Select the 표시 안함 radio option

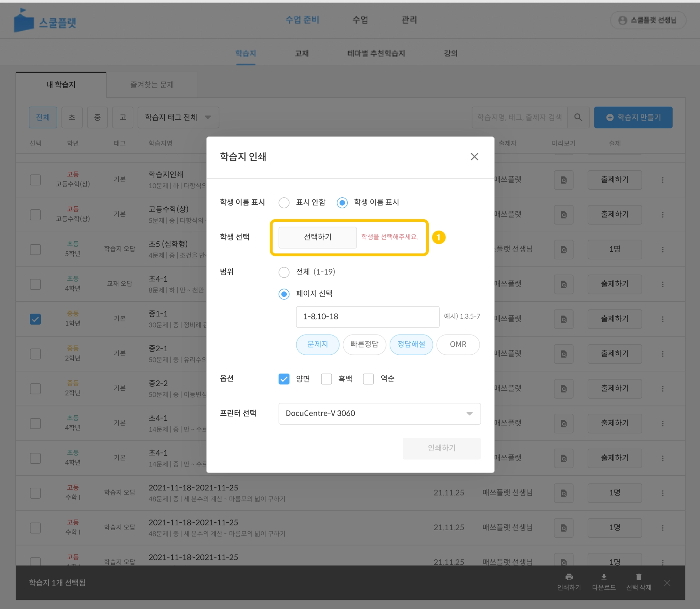point(284,203)
